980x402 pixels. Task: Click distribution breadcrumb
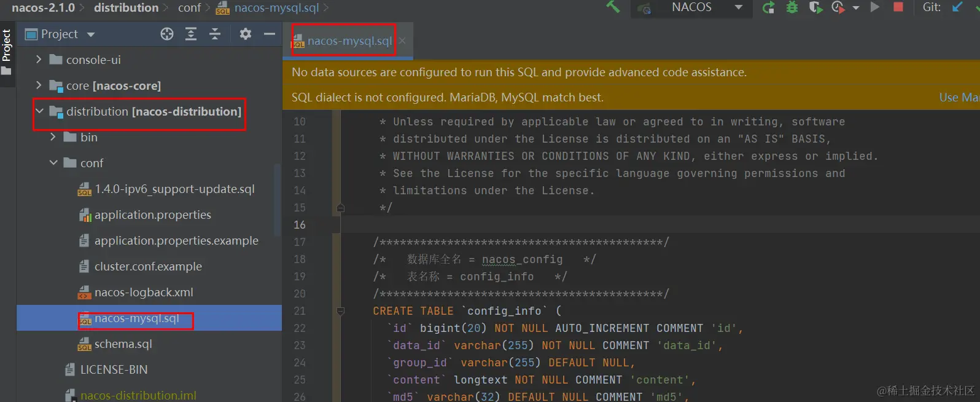point(126,7)
